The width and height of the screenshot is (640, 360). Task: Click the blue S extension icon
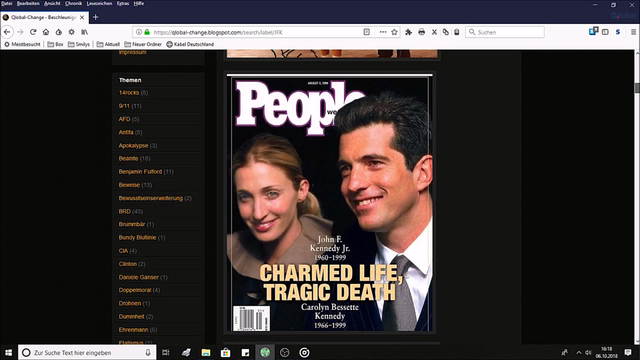click(x=618, y=32)
